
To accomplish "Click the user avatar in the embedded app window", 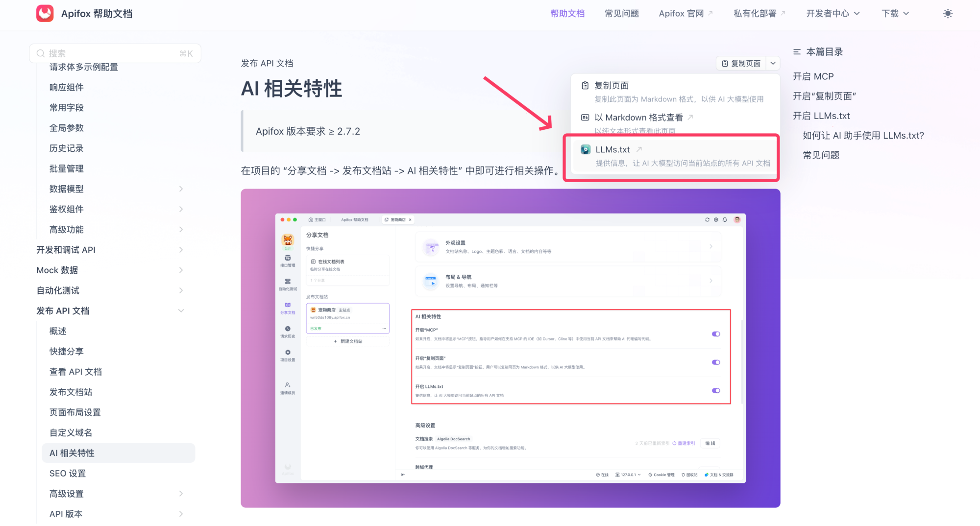I will tap(737, 220).
